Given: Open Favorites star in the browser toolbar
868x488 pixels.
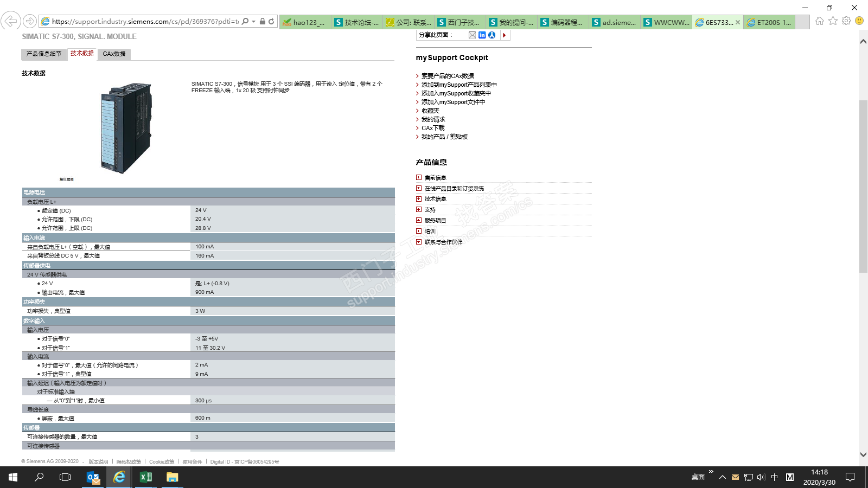Looking at the screenshot, I should [833, 21].
